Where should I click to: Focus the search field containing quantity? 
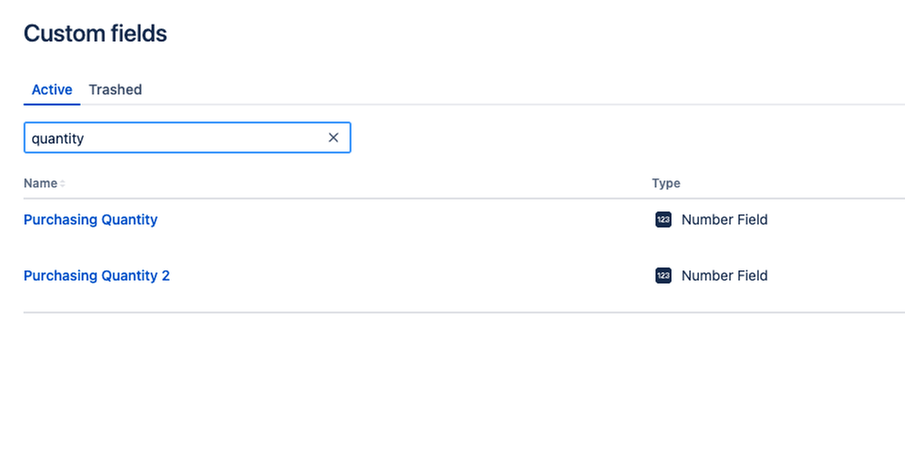pos(187,138)
